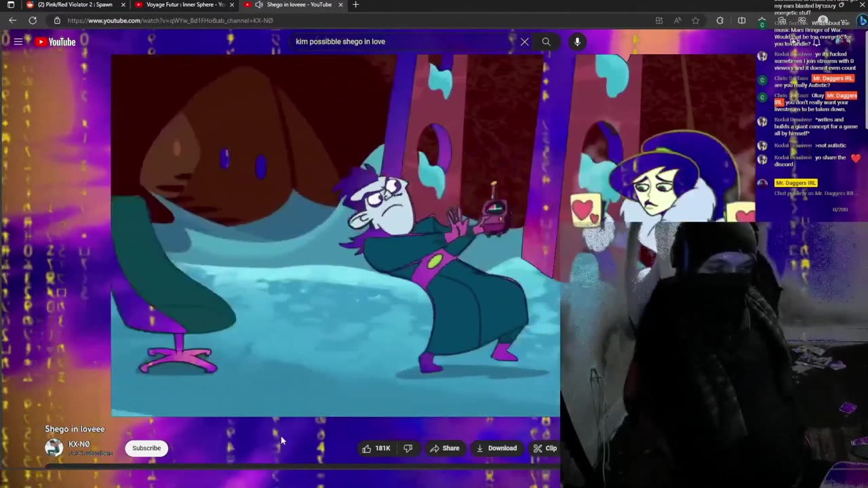Image resolution: width=868 pixels, height=488 pixels.
Task: Close the Pink/Red Violator 2 tab
Action: tap(123, 5)
